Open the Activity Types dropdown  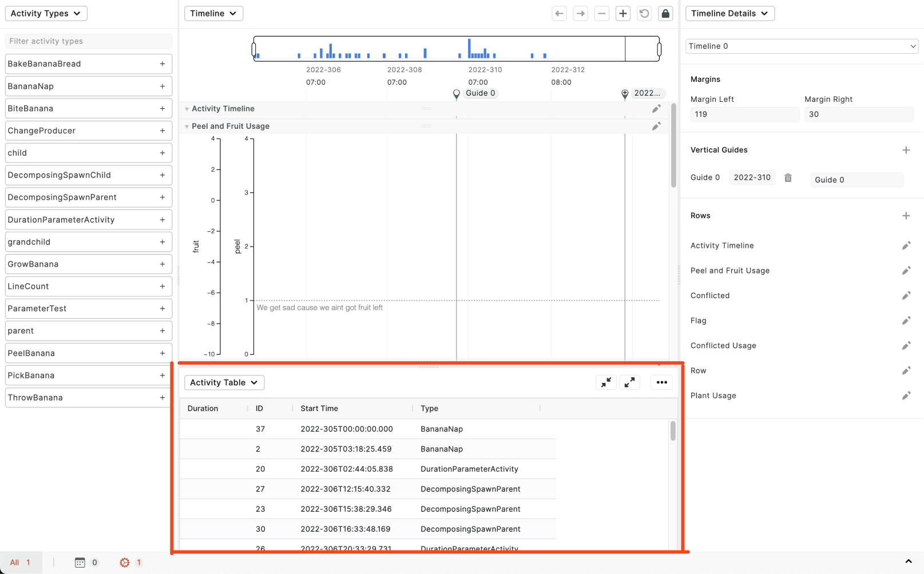[46, 13]
